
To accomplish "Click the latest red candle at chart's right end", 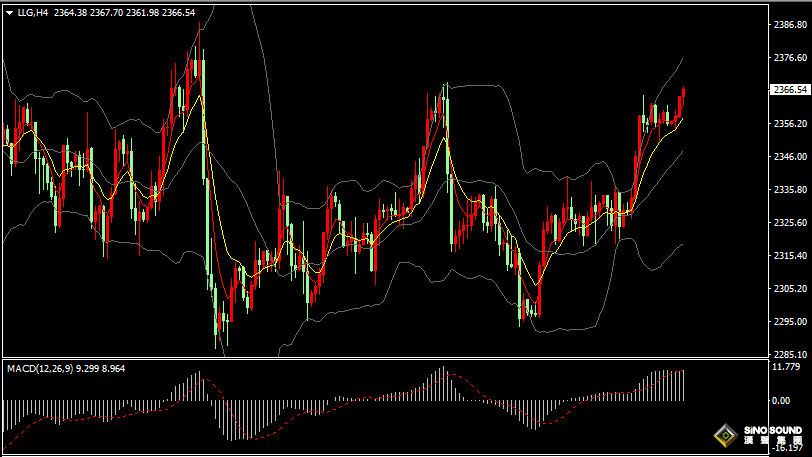I will coord(683,98).
